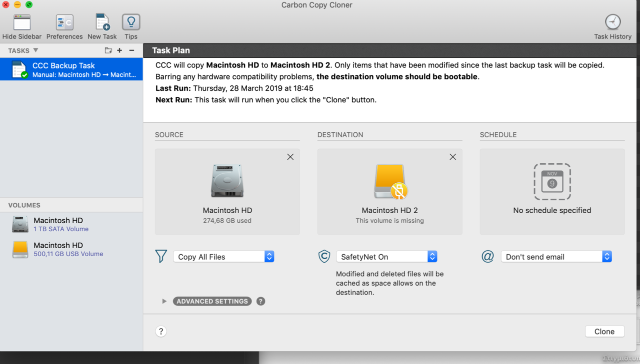Select Macintosh HD 1 TB SATA Volume
The width and height of the screenshot is (640, 364).
point(71,224)
